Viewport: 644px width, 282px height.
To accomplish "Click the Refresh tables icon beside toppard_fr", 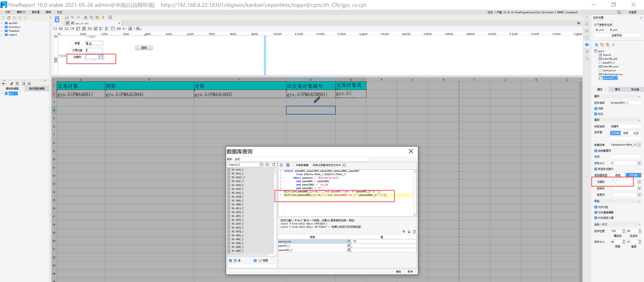I will [x=274, y=165].
